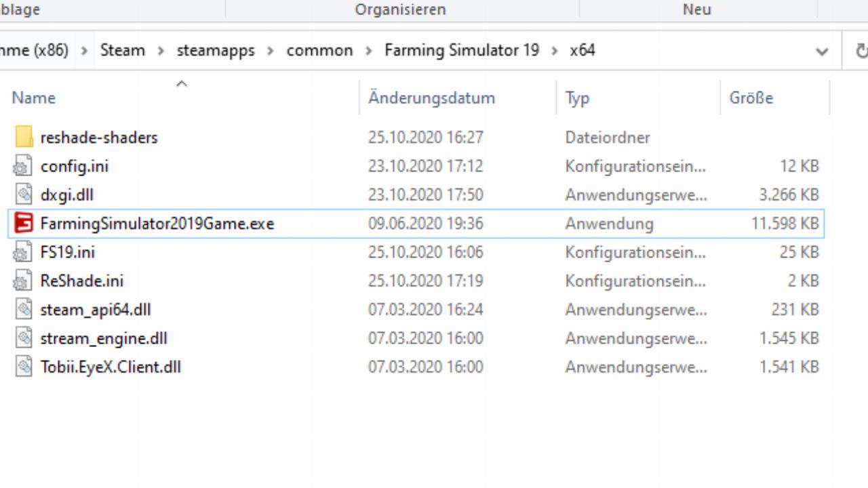Click the FS19.ini file icon
This screenshot has height=488, width=868.
pyautogui.click(x=24, y=252)
